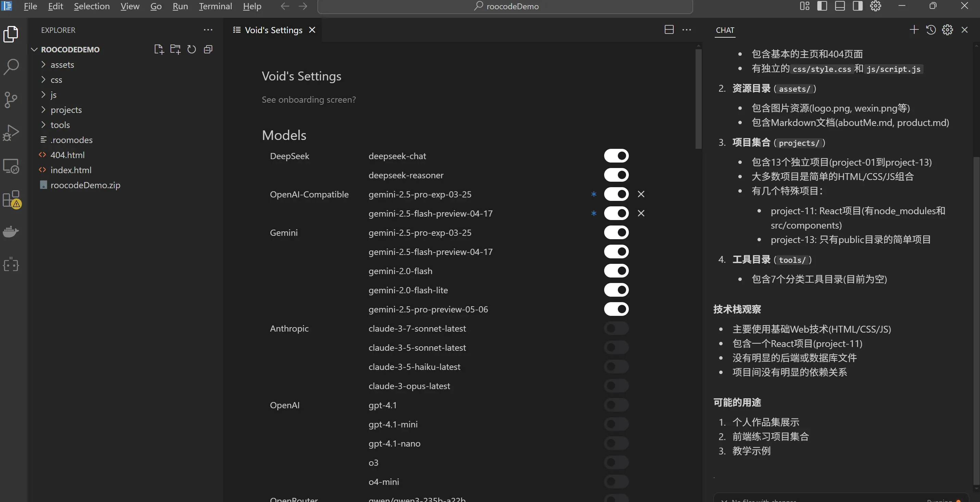
Task: Collapse all folders in explorer
Action: click(x=208, y=49)
